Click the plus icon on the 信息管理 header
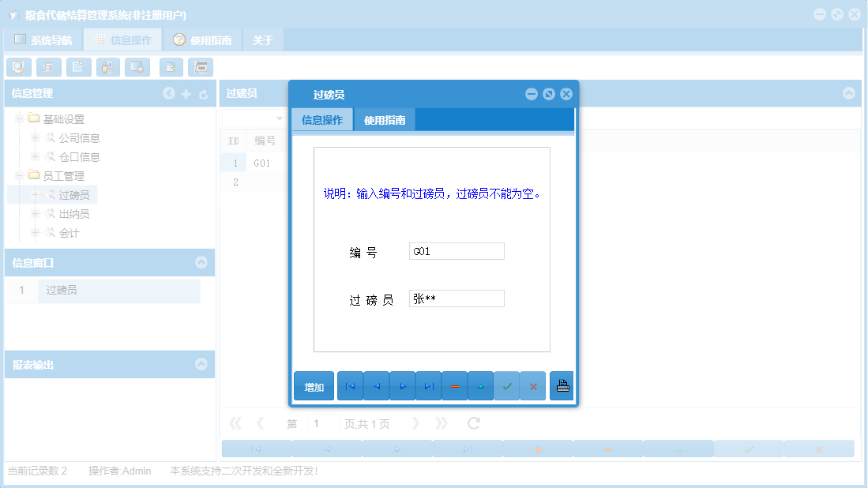Screen dimensions: 868x488 point(186,93)
